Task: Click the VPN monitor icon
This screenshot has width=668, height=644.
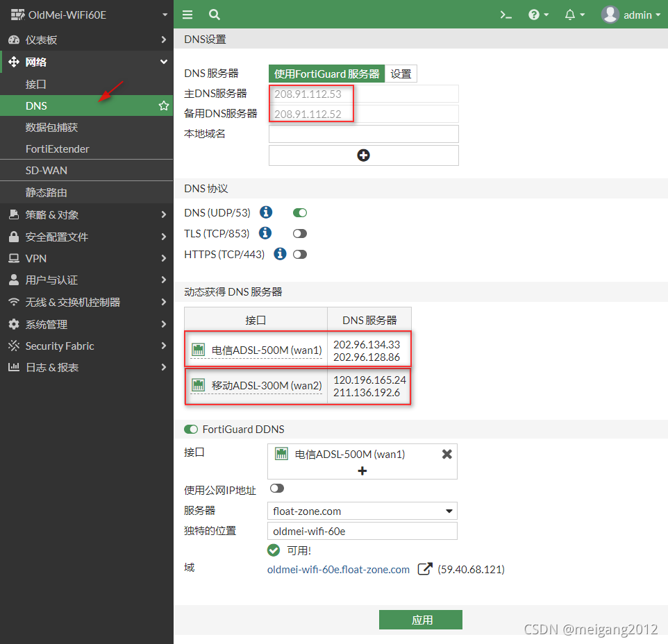Action: click(14, 258)
